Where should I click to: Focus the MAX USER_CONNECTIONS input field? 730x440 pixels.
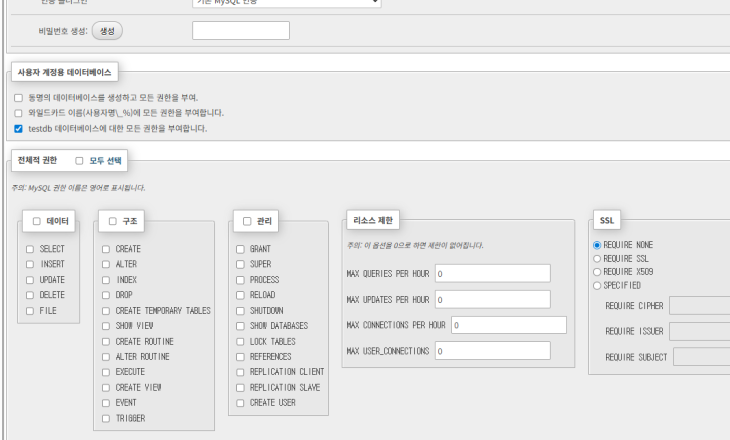pyautogui.click(x=492, y=351)
